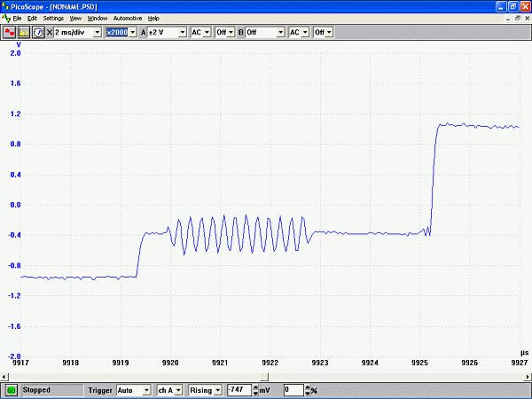532x399 pixels.
Task: Open channel A AC coupling dropdown
Action: click(x=200, y=33)
